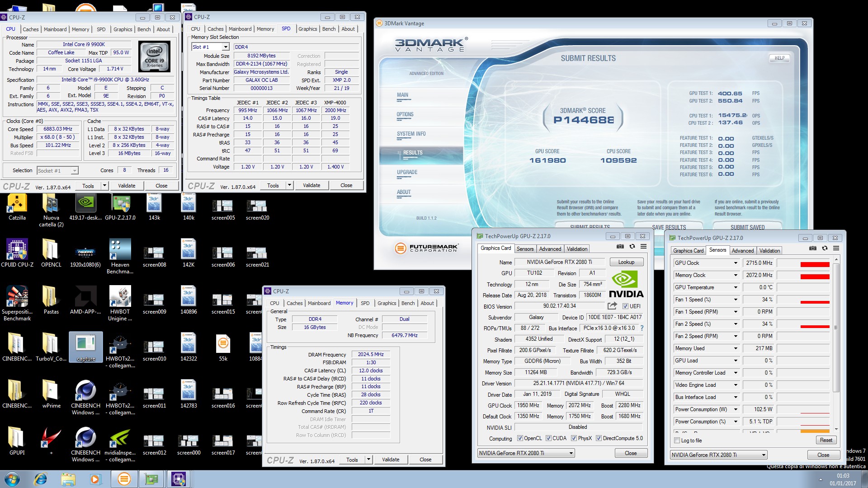Switch to Graphics tab in SPD CPU-Z window
This screenshot has width=868, height=488.
click(x=307, y=29)
